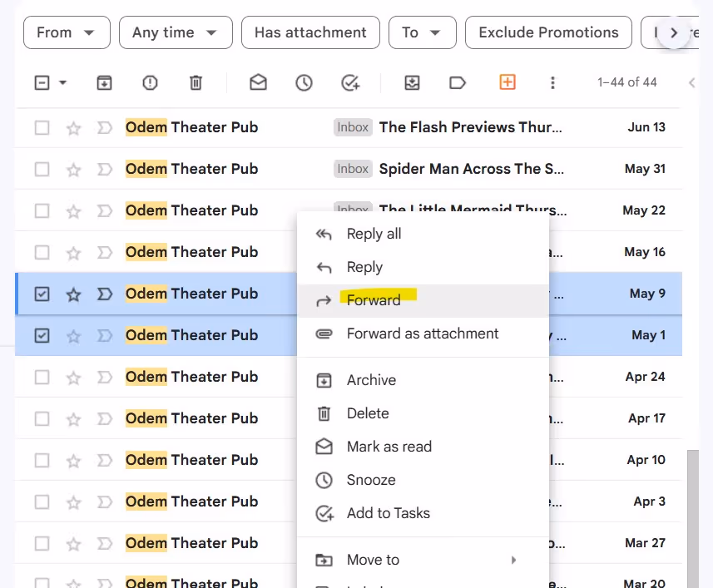The width and height of the screenshot is (713, 588).
Task: Open the To filter dropdown
Action: click(423, 32)
